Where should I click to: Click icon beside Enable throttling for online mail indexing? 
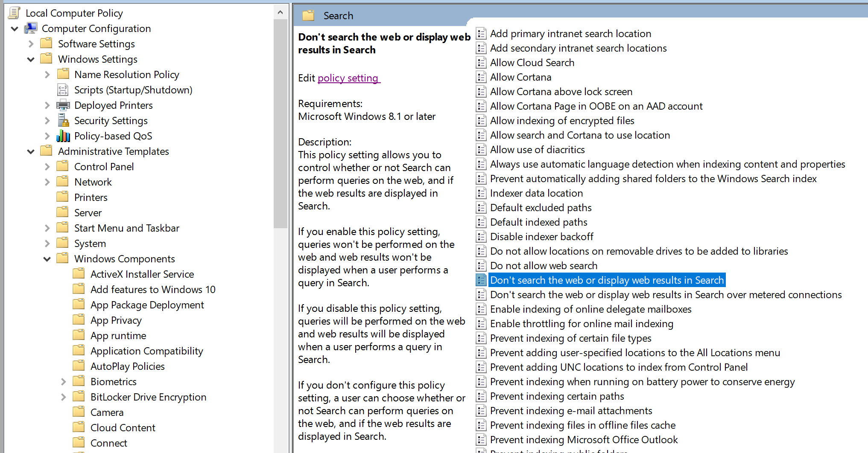481,324
